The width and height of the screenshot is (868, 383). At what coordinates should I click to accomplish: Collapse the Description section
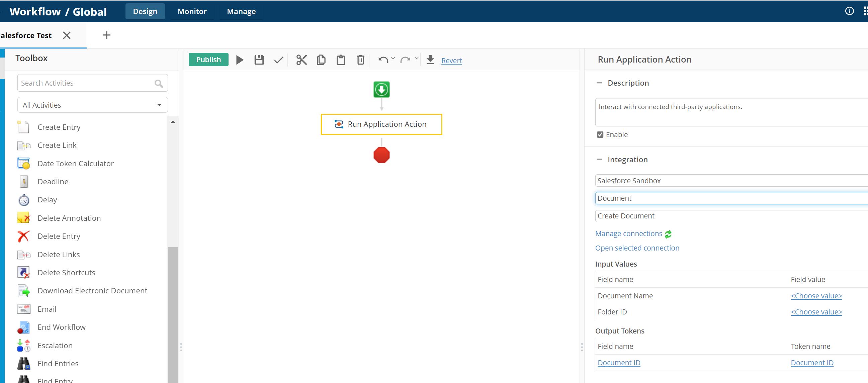point(599,83)
